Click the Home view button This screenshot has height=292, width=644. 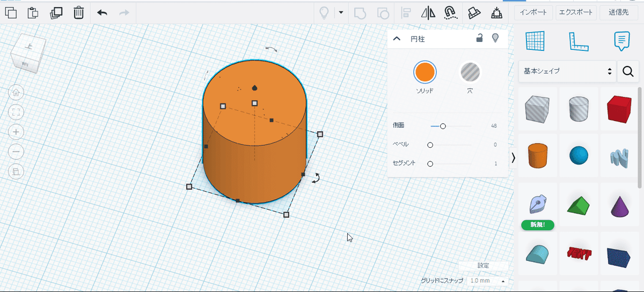(16, 93)
